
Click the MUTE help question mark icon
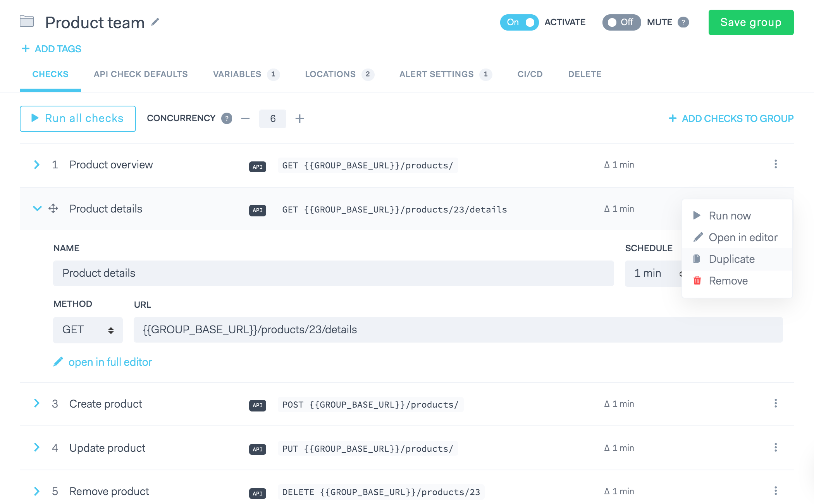click(x=683, y=22)
